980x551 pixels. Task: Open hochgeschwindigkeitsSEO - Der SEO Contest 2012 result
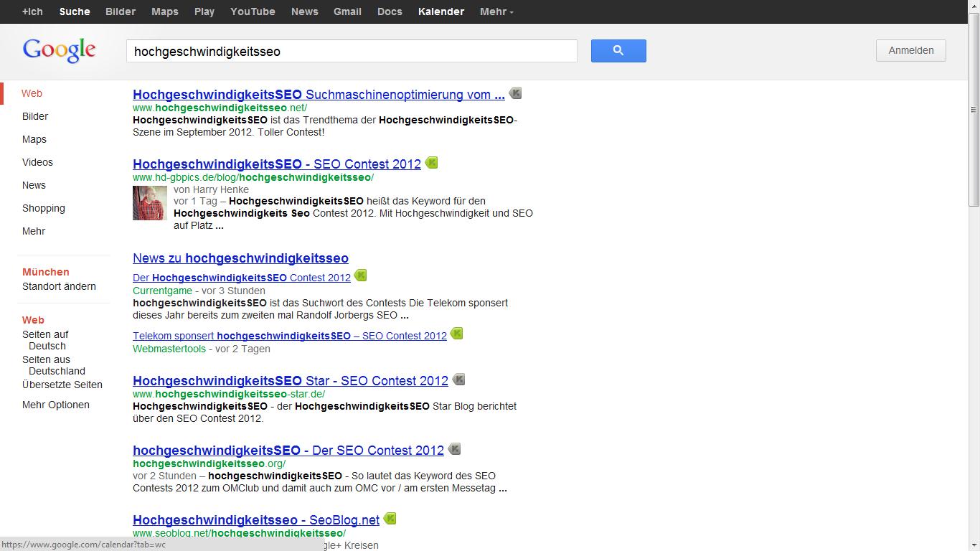[288, 451]
